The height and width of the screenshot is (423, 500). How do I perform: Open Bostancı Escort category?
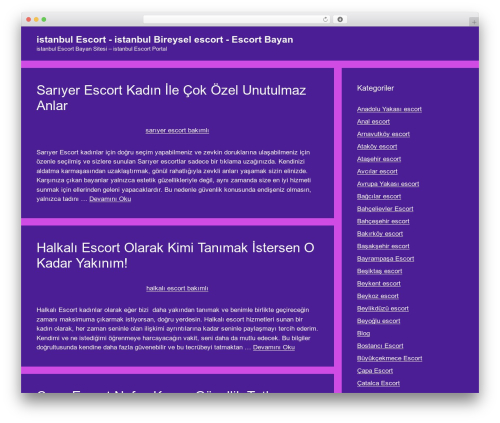(380, 346)
